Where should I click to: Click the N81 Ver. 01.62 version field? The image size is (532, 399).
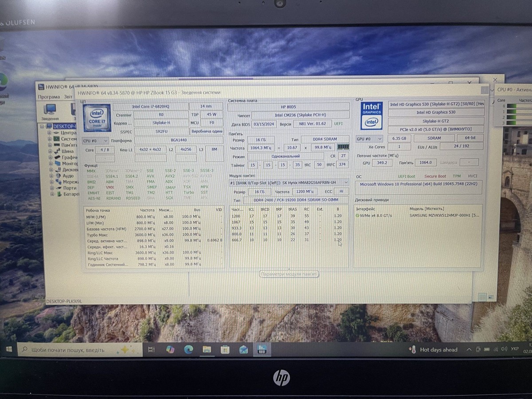click(313, 124)
